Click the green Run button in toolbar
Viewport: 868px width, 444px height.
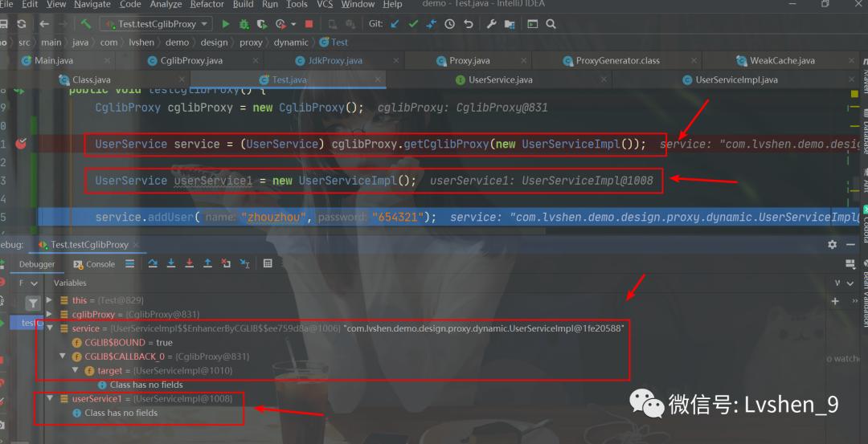click(226, 24)
